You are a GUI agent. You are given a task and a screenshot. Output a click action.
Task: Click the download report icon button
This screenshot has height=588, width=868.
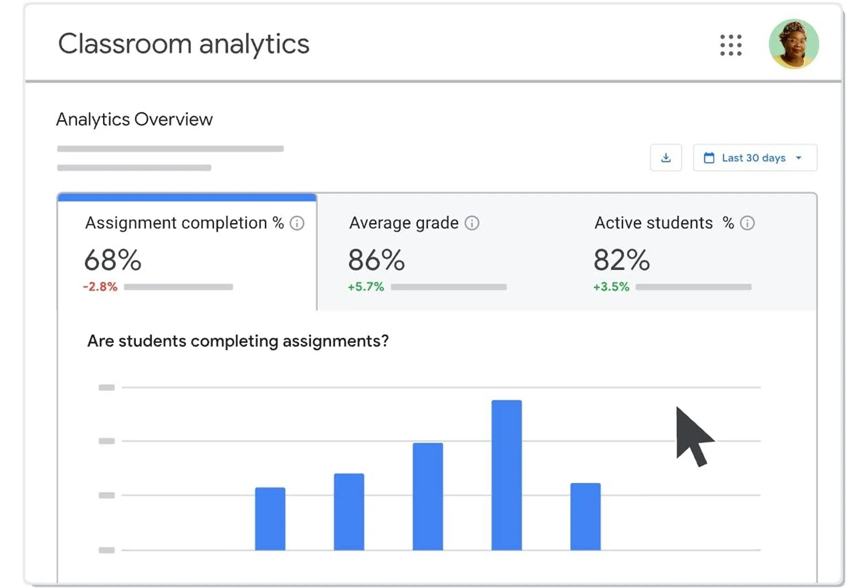coord(665,158)
